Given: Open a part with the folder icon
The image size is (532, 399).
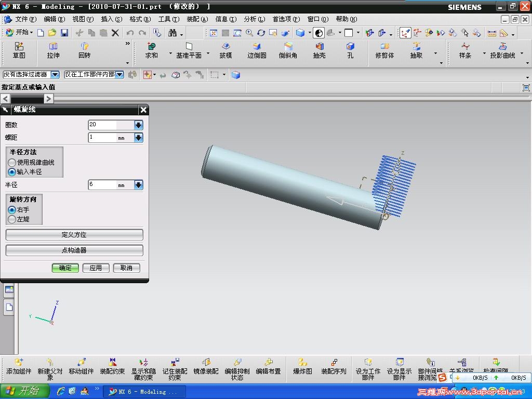Looking at the screenshot, I should pos(52,33).
